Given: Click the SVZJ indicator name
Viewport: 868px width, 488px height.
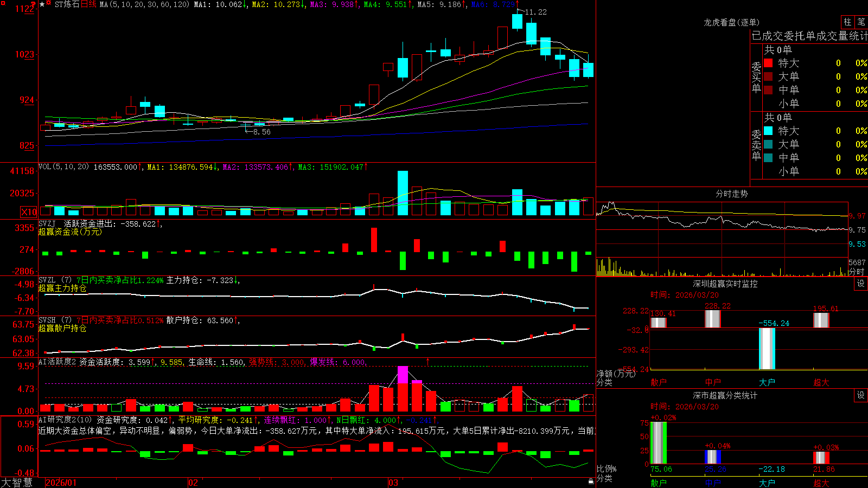Looking at the screenshot, I should (47, 223).
